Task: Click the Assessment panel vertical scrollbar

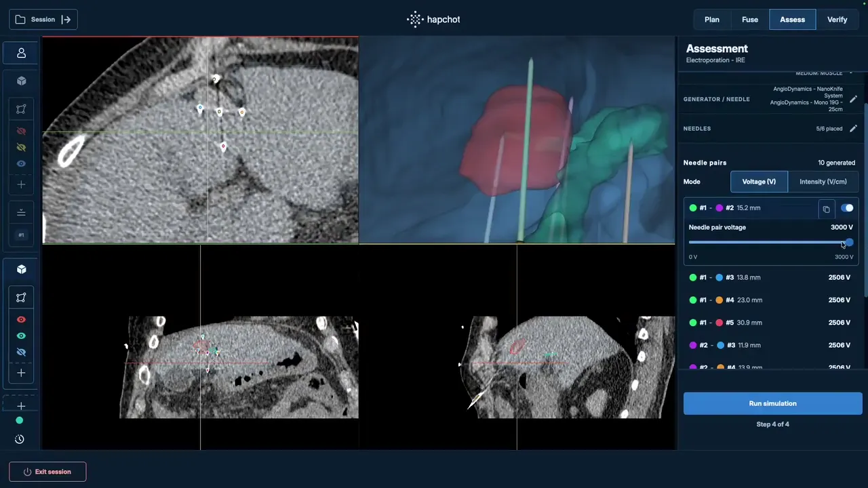Action: tap(865, 200)
